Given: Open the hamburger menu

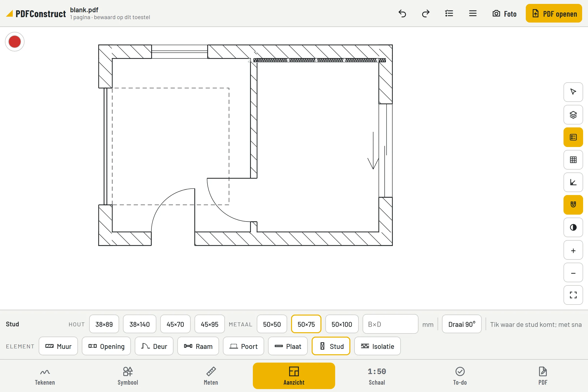Looking at the screenshot, I should [473, 13].
